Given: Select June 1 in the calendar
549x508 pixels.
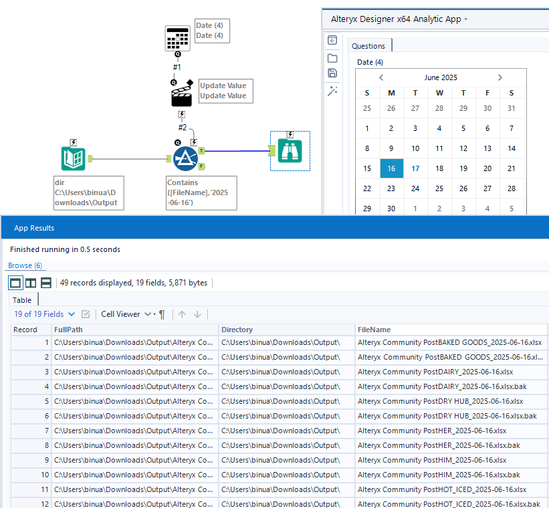Looking at the screenshot, I should click(367, 128).
